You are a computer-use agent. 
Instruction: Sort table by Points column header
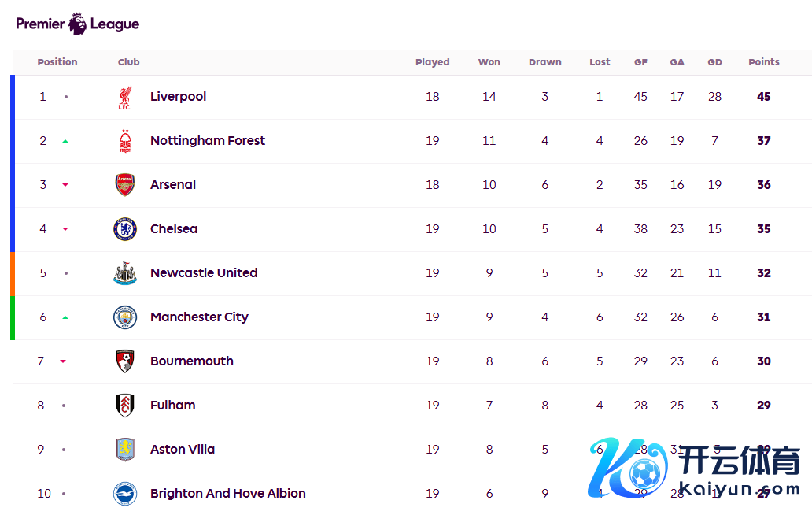[763, 62]
